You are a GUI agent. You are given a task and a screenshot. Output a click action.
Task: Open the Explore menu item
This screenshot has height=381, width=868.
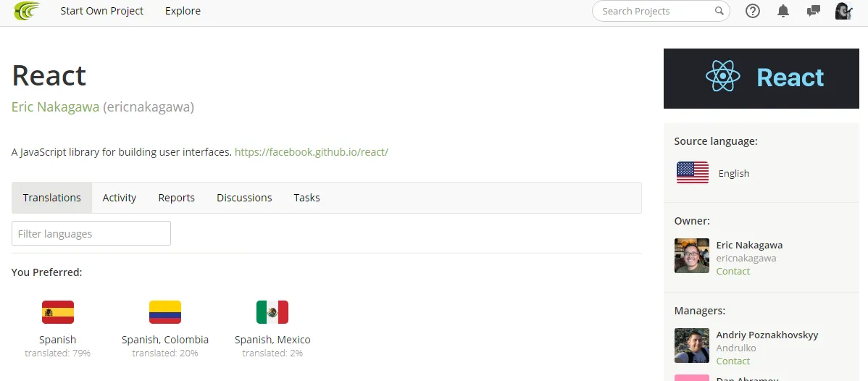(x=183, y=11)
